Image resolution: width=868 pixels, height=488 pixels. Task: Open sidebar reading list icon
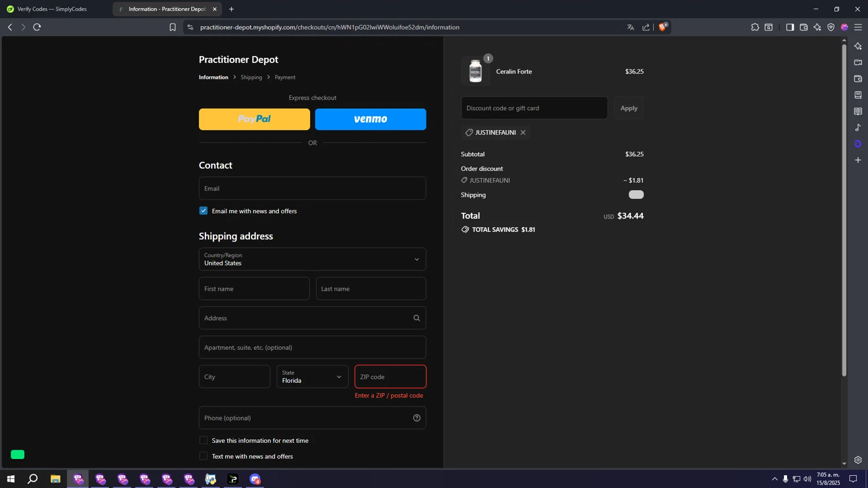pyautogui.click(x=858, y=111)
